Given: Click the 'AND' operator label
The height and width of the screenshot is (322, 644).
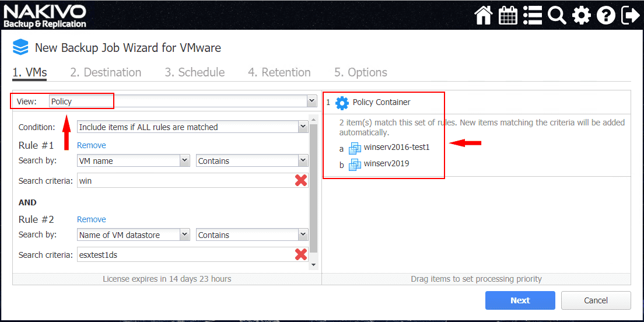Looking at the screenshot, I should click(x=27, y=202).
